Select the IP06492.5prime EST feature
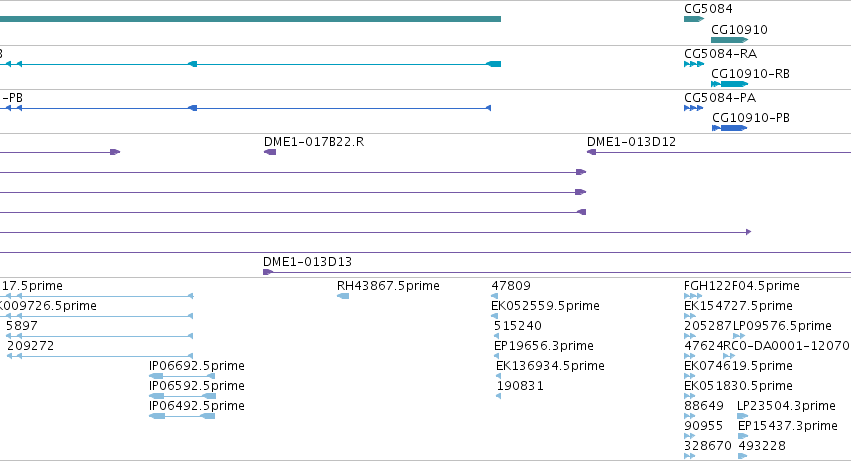 pyautogui.click(x=182, y=416)
